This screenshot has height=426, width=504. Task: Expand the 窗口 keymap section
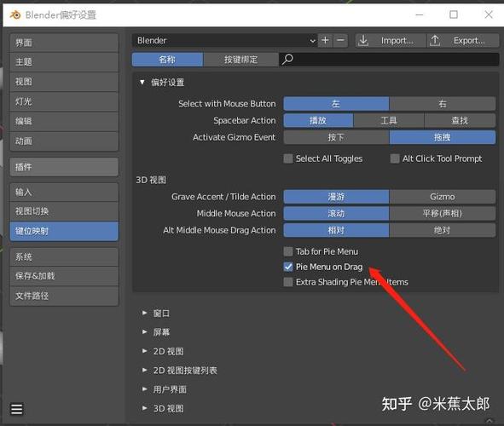tap(145, 313)
